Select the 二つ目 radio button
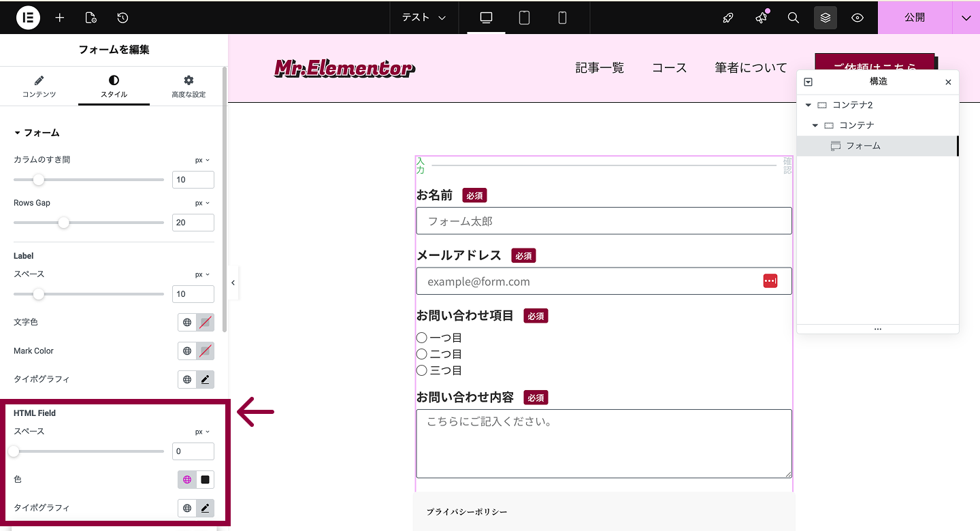This screenshot has width=980, height=531. tap(421, 354)
